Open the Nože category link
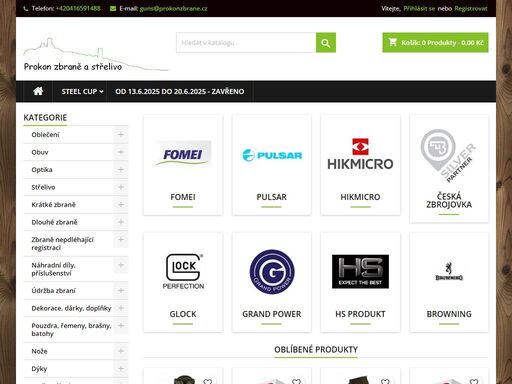 pyautogui.click(x=39, y=351)
